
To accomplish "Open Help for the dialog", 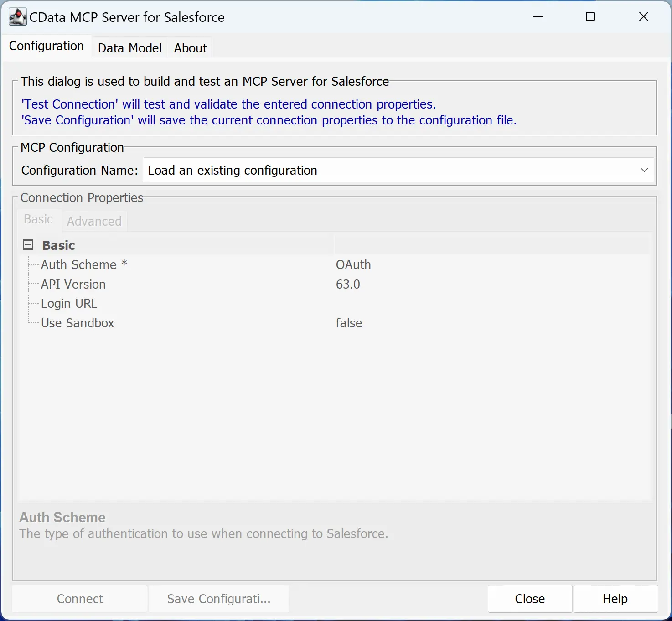I will coord(615,599).
